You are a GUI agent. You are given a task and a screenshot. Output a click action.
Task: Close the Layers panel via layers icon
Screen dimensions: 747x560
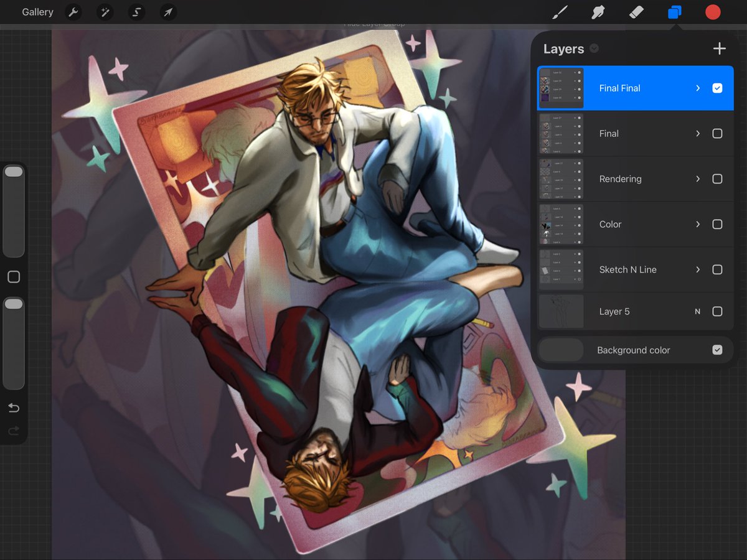[674, 12]
